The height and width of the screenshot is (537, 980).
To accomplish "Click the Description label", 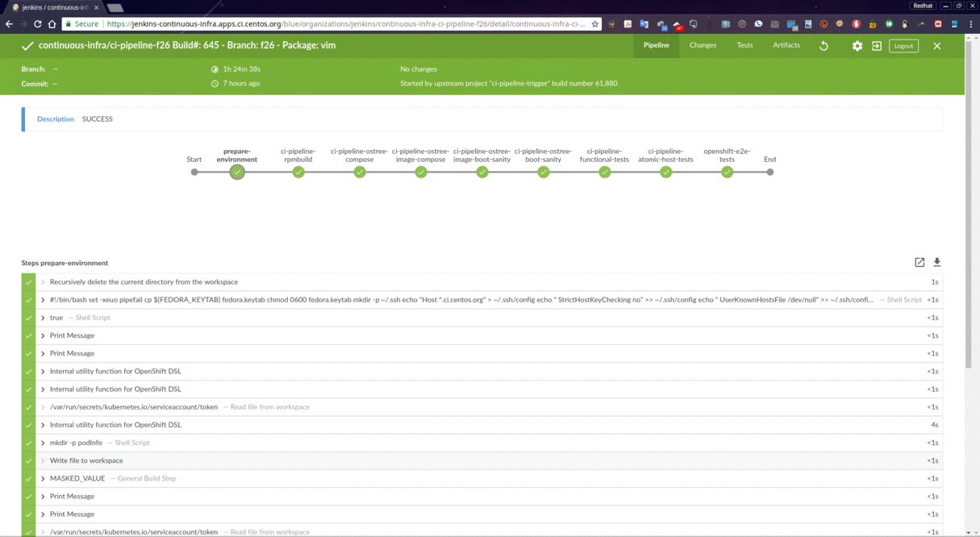I will click(56, 119).
